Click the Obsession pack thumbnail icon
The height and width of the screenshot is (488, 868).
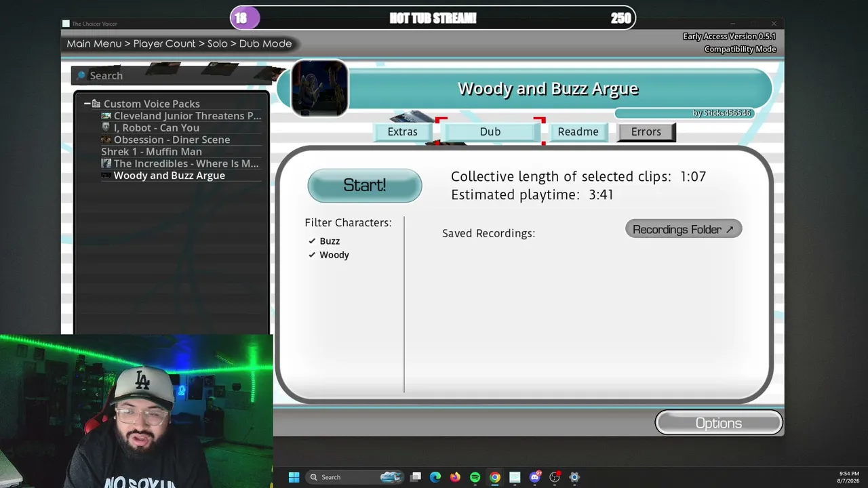click(106, 140)
